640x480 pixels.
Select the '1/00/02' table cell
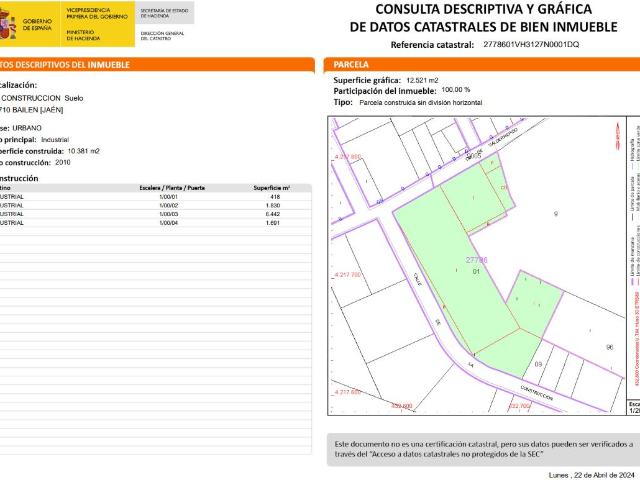pos(169,206)
